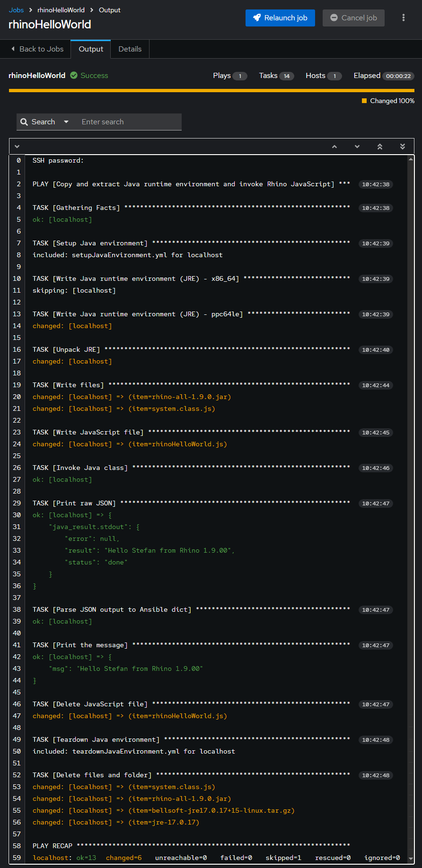Open rhinoHelloWorld breadcrumb link
Screen dimensions: 422x868
tap(61, 10)
